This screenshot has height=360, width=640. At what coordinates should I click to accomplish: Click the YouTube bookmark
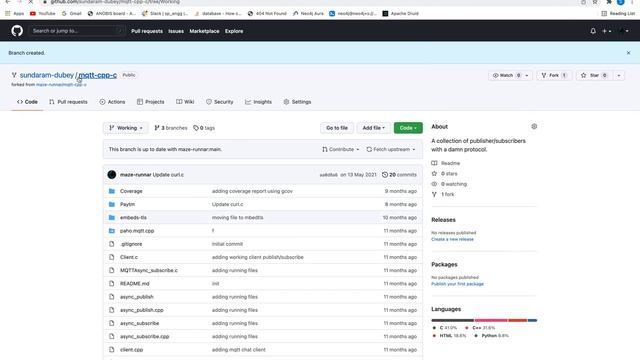[42, 13]
